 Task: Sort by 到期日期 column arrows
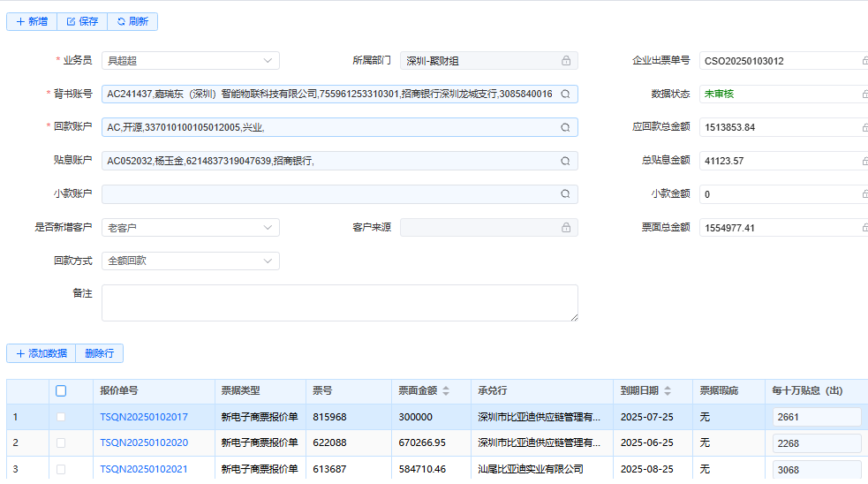point(667,391)
